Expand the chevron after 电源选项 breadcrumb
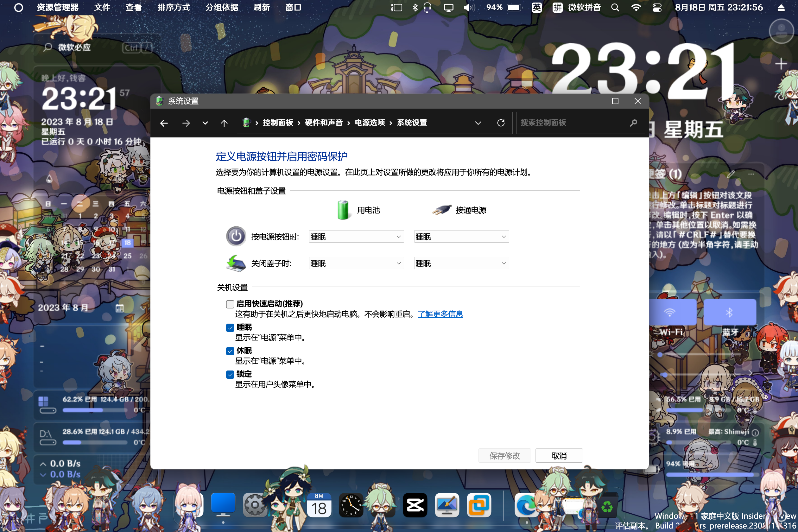 [x=391, y=123]
